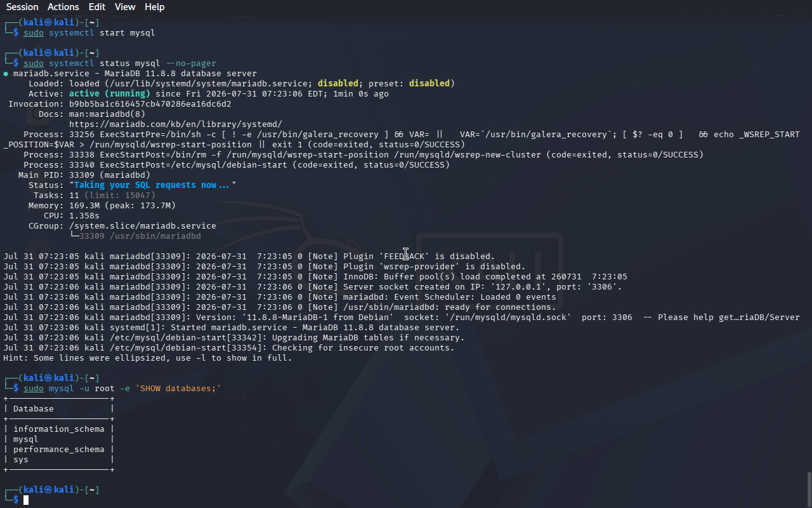Click 'Upgrading MariaDB tables if necessary.' line
Viewport: 812px width, 508px height.
234,338
